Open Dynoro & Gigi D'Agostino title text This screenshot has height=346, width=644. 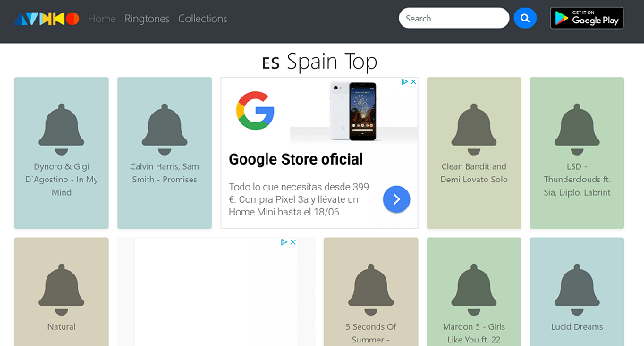pyautogui.click(x=62, y=180)
